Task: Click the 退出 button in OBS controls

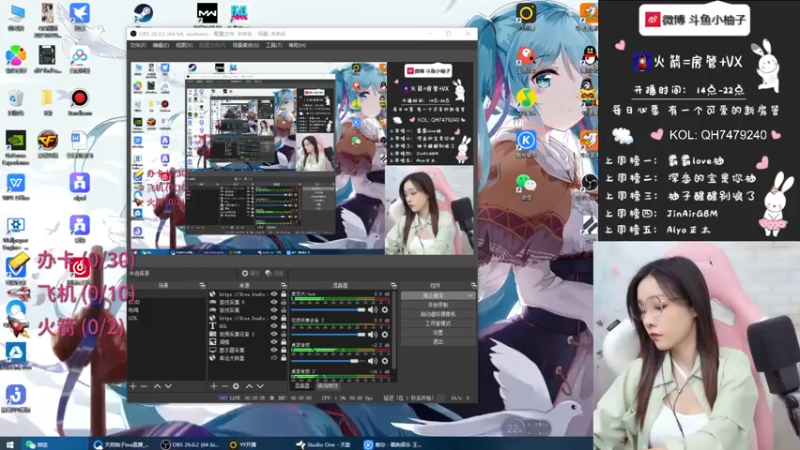Action: click(x=438, y=341)
